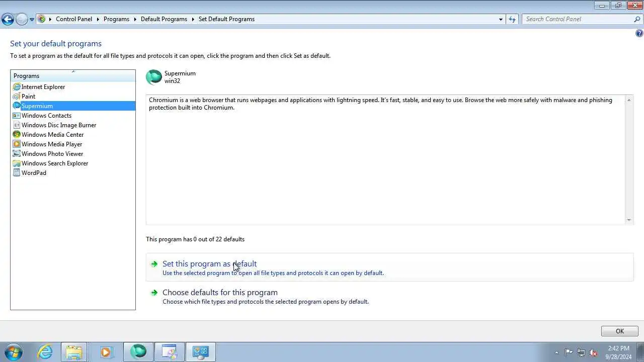Click the Windows Photo Viewer icon
Viewport: 644px width, 362px height.
[17, 154]
